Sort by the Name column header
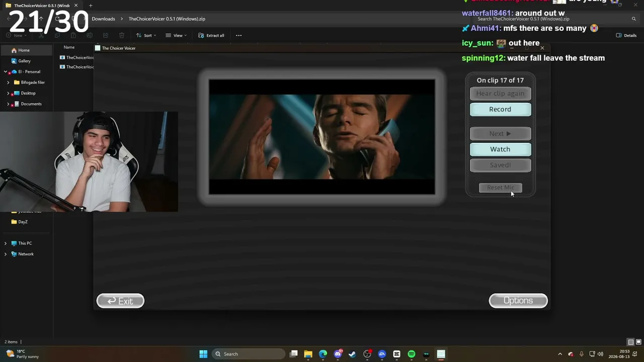This screenshot has height=362, width=644. click(69, 47)
